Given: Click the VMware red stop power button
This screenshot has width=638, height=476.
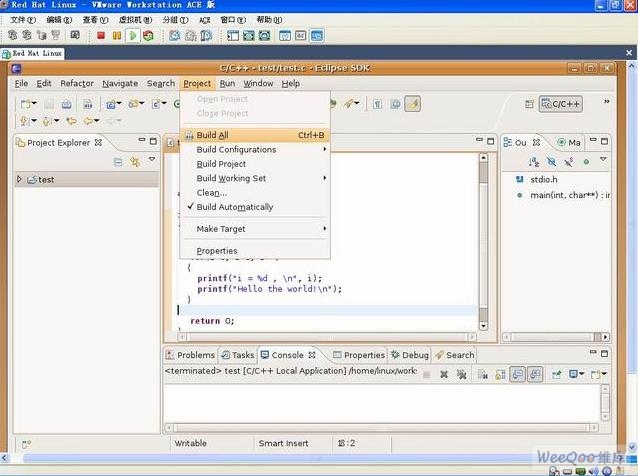Looking at the screenshot, I should pyautogui.click(x=101, y=36).
